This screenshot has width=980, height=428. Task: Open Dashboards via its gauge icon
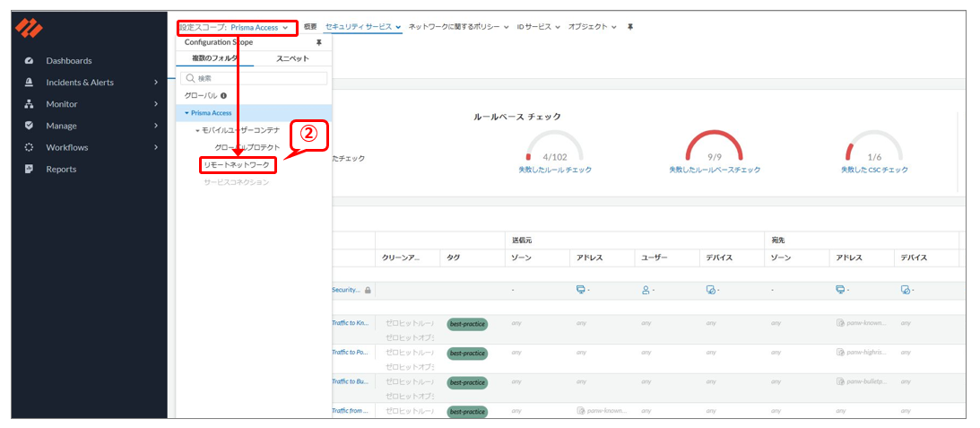29,61
